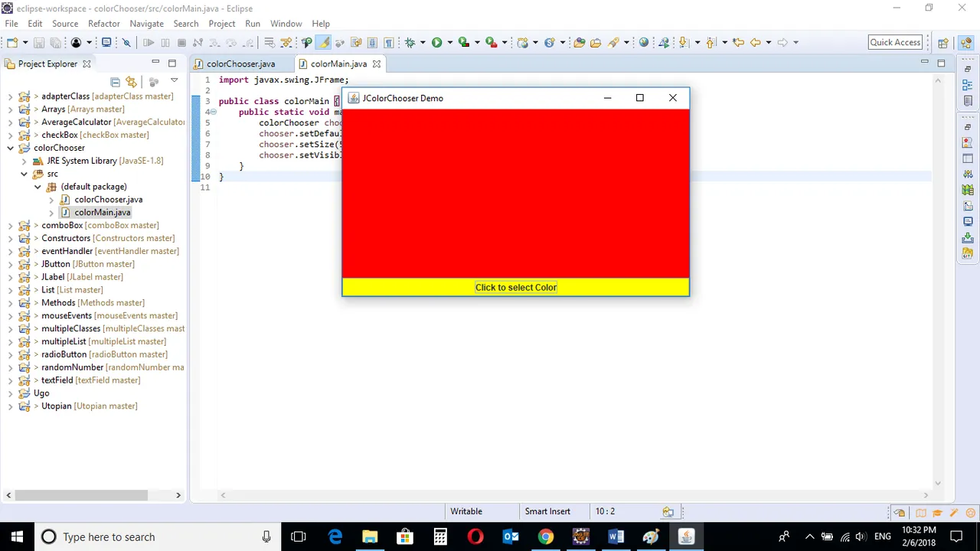
Task: Select the textField project
Action: pyautogui.click(x=90, y=380)
